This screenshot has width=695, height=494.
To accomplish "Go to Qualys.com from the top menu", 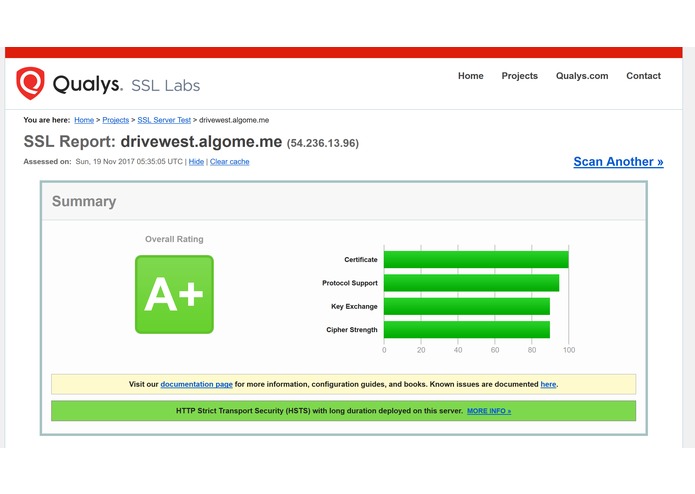I will click(x=582, y=76).
